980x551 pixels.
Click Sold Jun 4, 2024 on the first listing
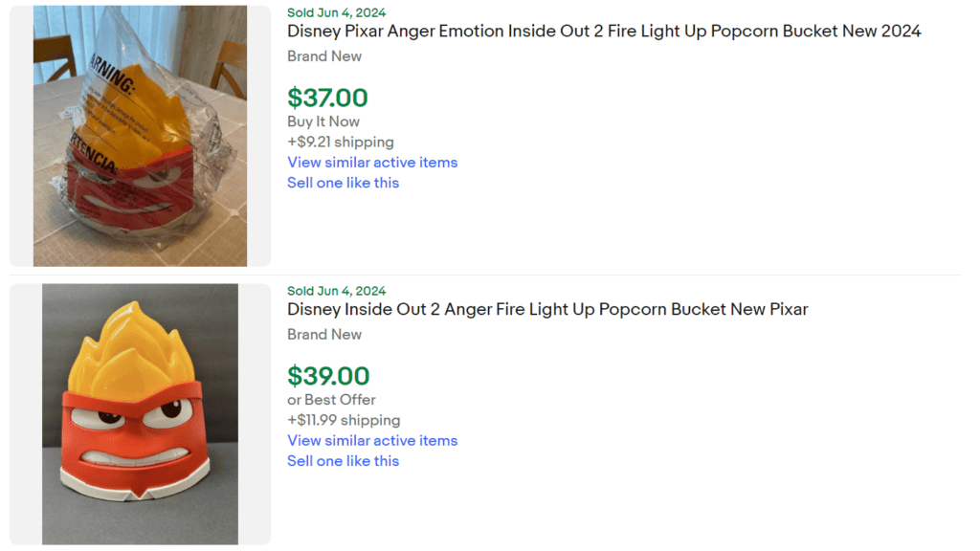coord(334,12)
